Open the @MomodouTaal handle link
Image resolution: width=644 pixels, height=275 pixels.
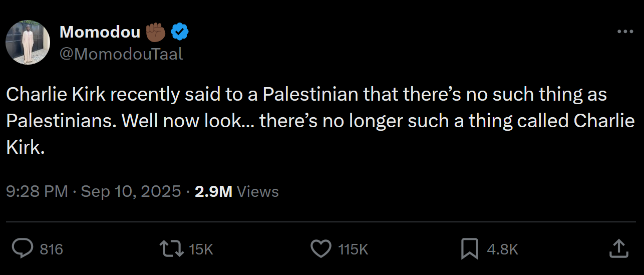tap(121, 53)
